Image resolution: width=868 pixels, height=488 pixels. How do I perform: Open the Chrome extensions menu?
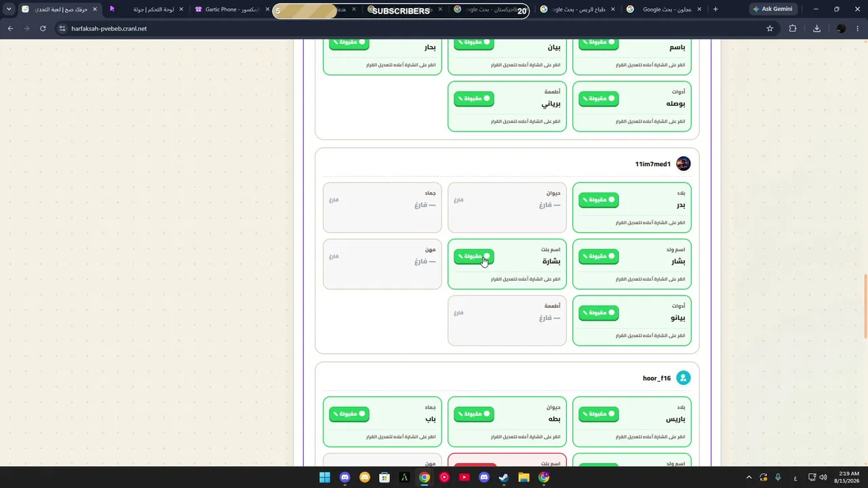(793, 28)
